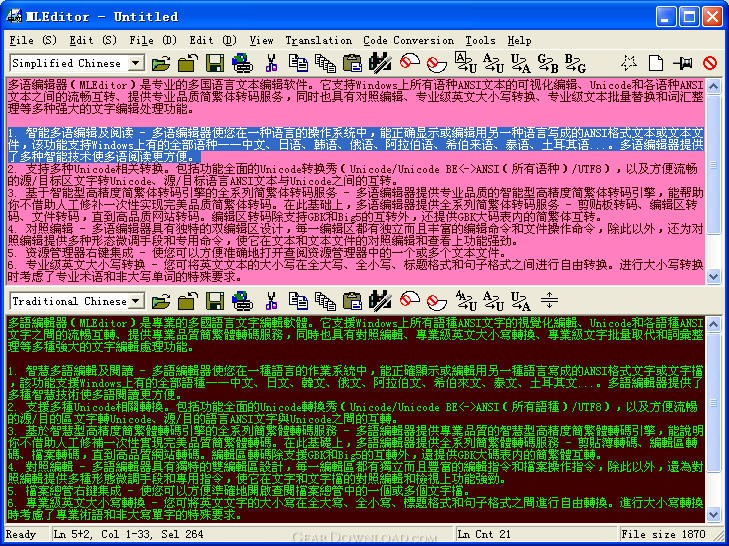This screenshot has height=546, width=729.
Task: Create a new blank document with the page icon
Action: coord(656,63)
